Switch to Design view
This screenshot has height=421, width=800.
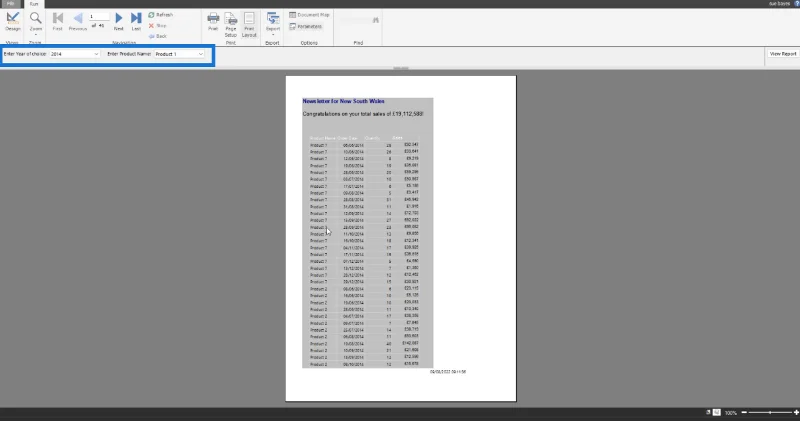coord(13,21)
